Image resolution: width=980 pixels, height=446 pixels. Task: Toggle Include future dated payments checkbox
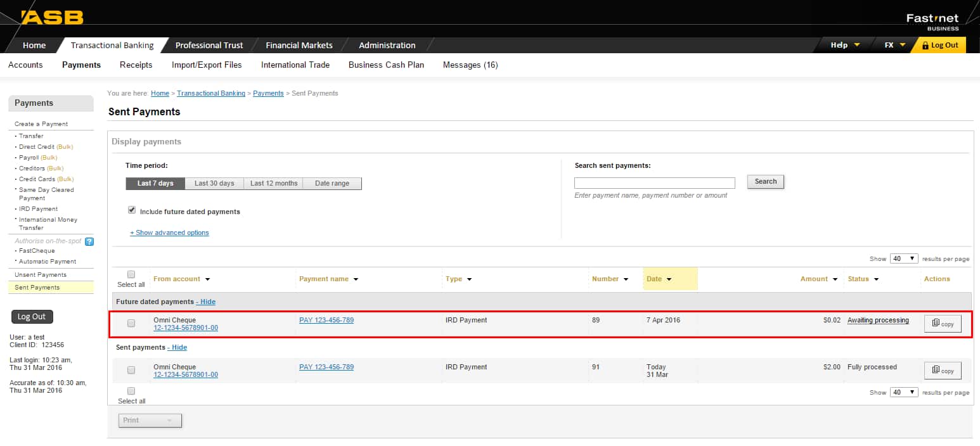click(x=132, y=210)
